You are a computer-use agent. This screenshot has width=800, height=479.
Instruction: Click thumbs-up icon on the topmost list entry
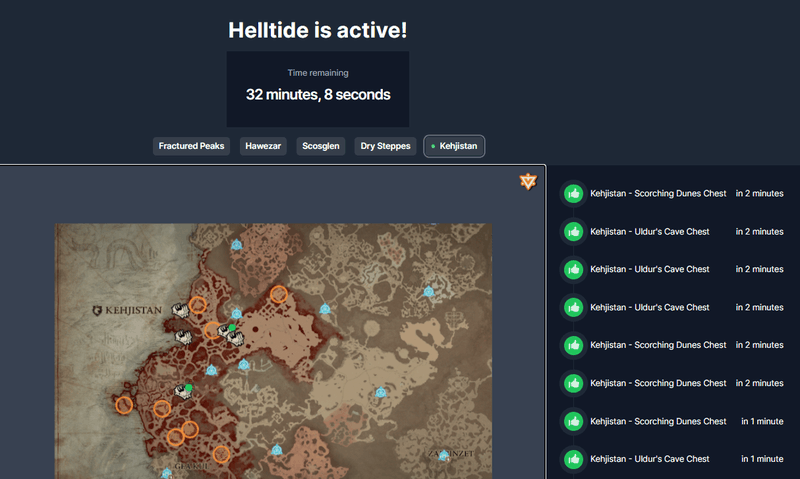573,193
